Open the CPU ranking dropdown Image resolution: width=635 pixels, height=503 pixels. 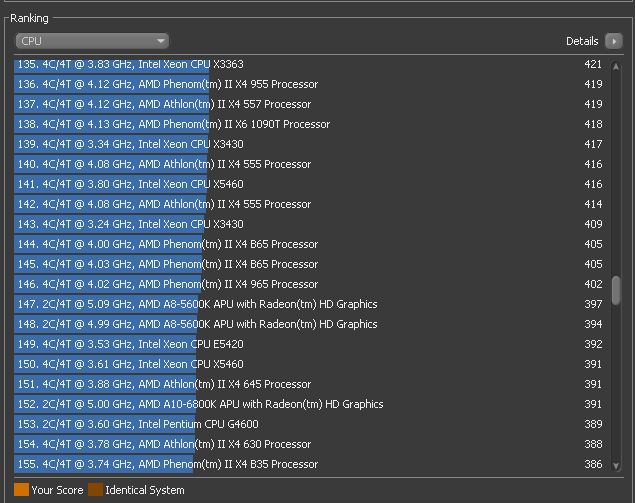pyautogui.click(x=92, y=41)
